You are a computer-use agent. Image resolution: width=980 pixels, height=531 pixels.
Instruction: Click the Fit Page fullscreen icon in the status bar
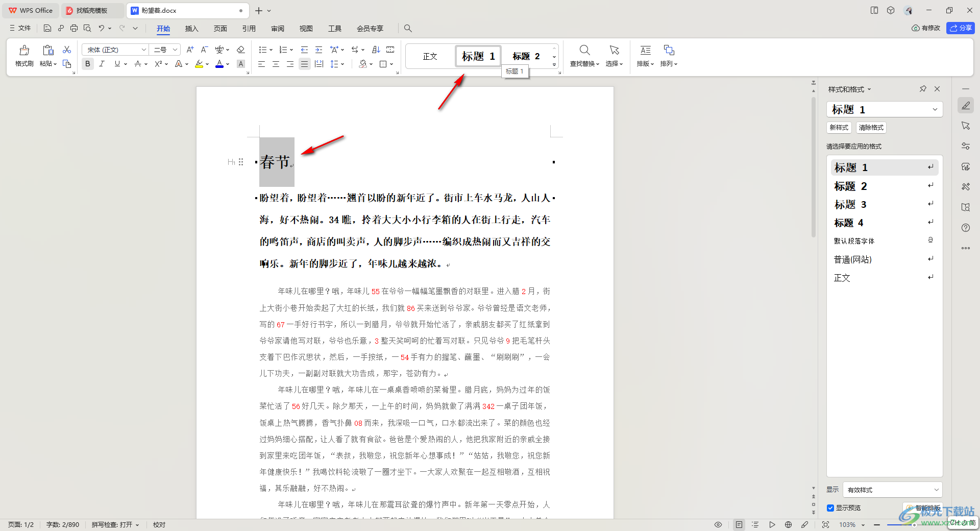825,524
